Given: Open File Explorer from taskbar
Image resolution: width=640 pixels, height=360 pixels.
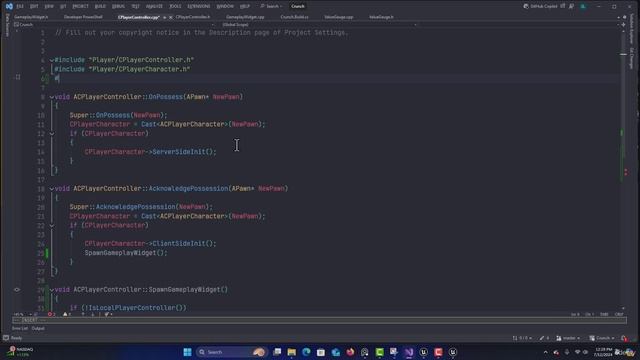Looking at the screenshot, I should (x=291, y=352).
